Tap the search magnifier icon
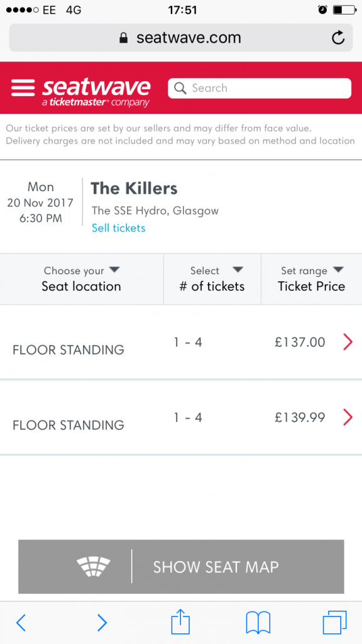The image size is (362, 644). pos(180,88)
